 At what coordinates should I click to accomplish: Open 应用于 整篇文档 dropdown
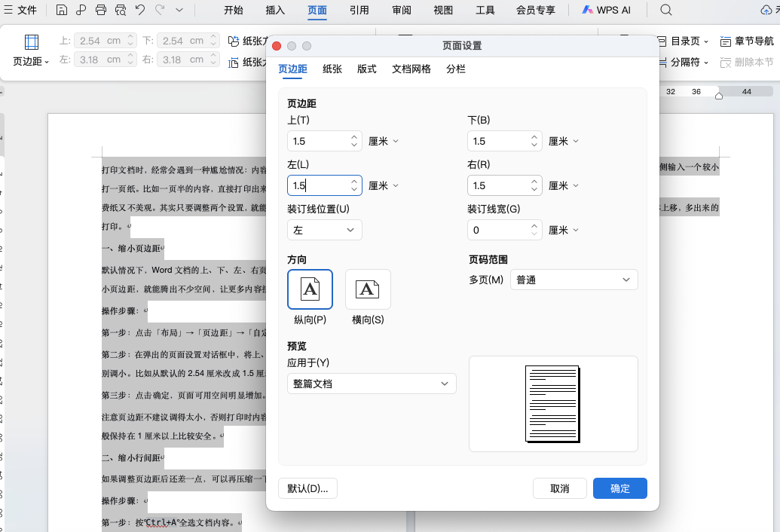[x=372, y=384]
